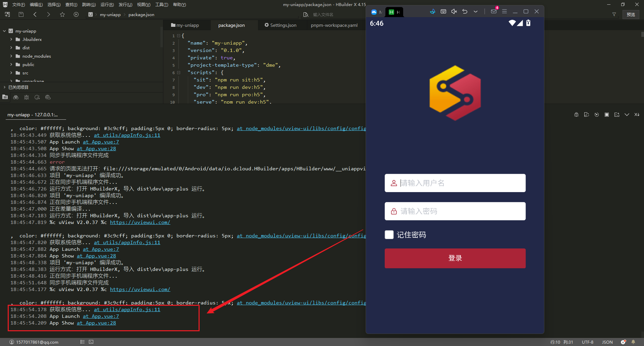Image resolution: width=644 pixels, height=346 pixels.
Task: Click the emulator keyboard icon
Action: coord(443,11)
